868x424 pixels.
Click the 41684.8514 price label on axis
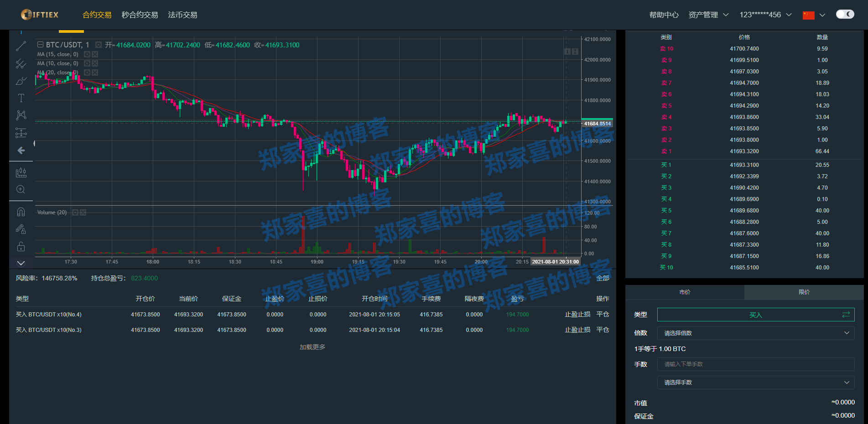pos(598,124)
